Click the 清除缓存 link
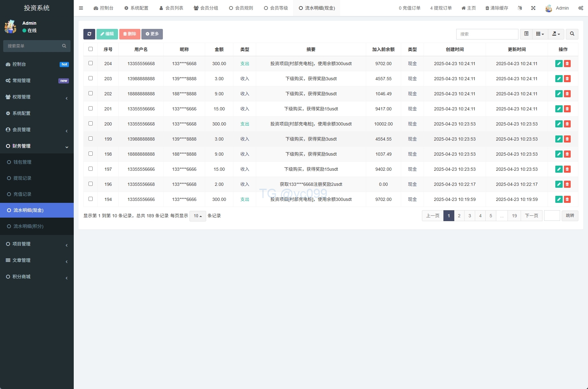This screenshot has height=389, width=588. pos(497,8)
